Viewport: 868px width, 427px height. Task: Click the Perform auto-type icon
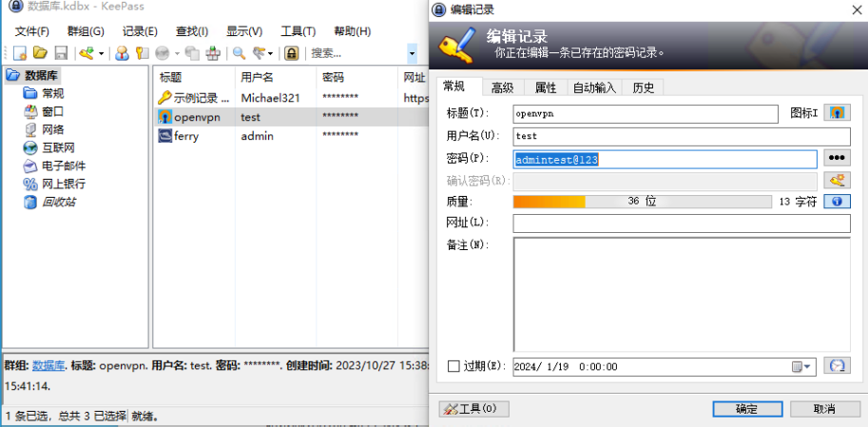[x=213, y=53]
